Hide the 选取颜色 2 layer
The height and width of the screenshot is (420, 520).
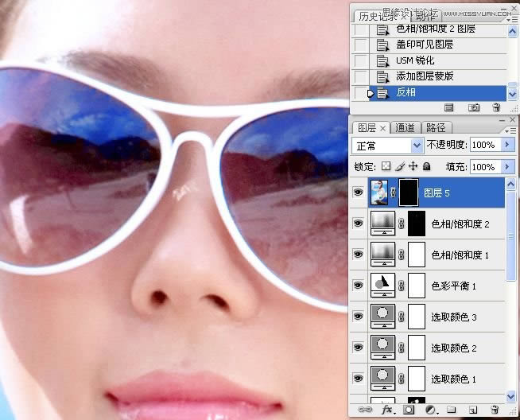(358, 347)
